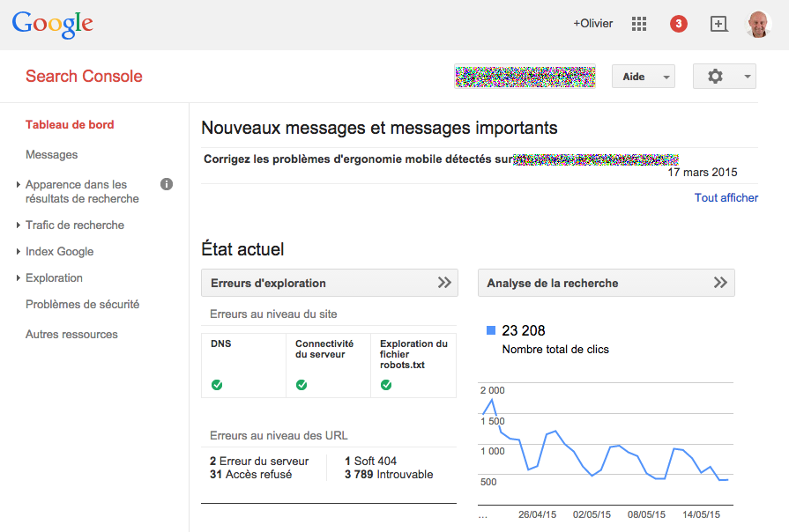Click the '17 mars 2015' date
The height and width of the screenshot is (532, 789).
pyautogui.click(x=702, y=173)
